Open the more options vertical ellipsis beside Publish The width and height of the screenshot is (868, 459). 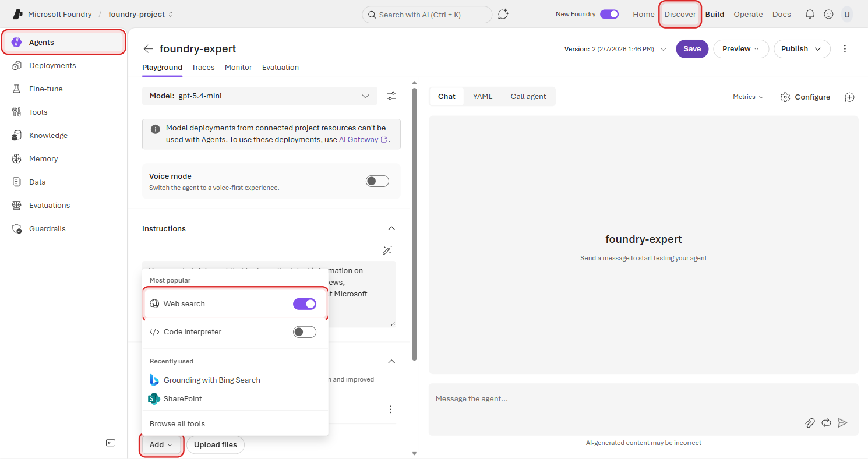pyautogui.click(x=845, y=49)
